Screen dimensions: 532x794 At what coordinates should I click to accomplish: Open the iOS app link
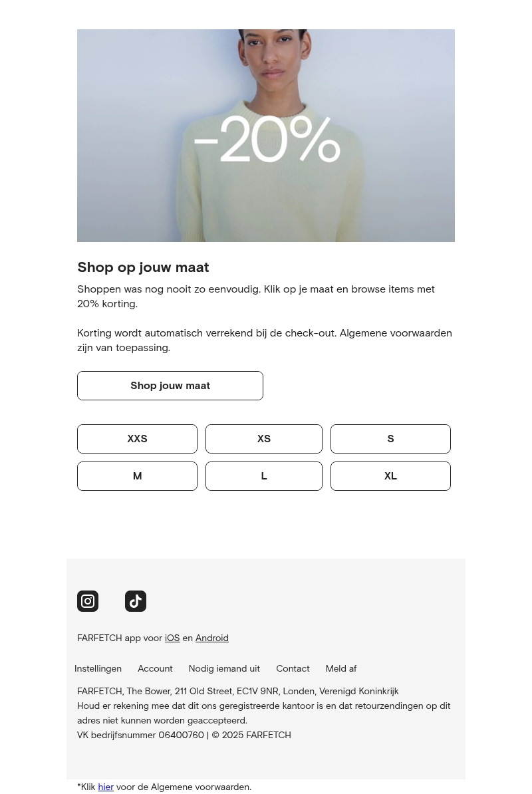click(x=172, y=638)
